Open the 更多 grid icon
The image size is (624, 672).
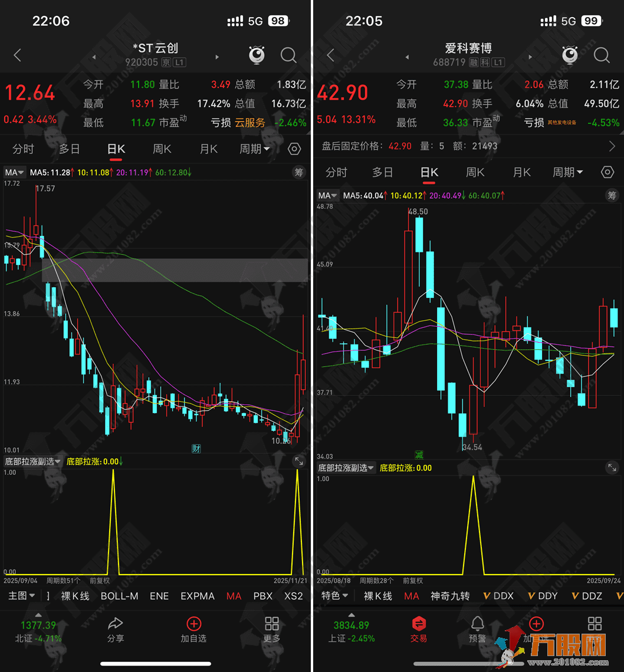click(272, 624)
